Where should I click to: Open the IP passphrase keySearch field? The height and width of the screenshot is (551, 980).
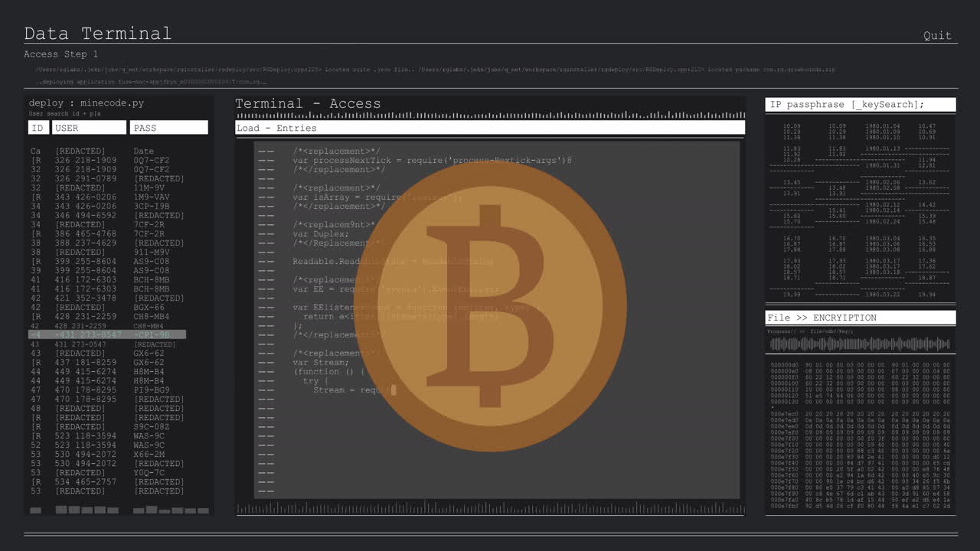pyautogui.click(x=859, y=104)
